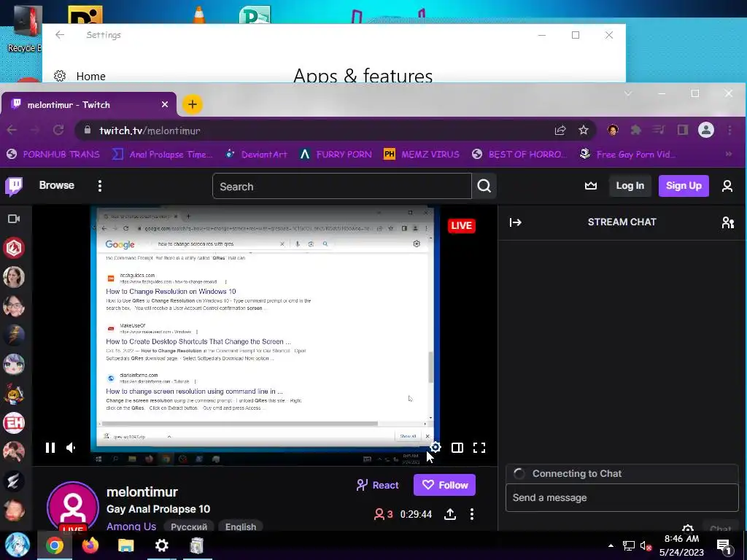Screen dimensions: 747x560
Task: Open the Among Us category link
Action: 131,526
